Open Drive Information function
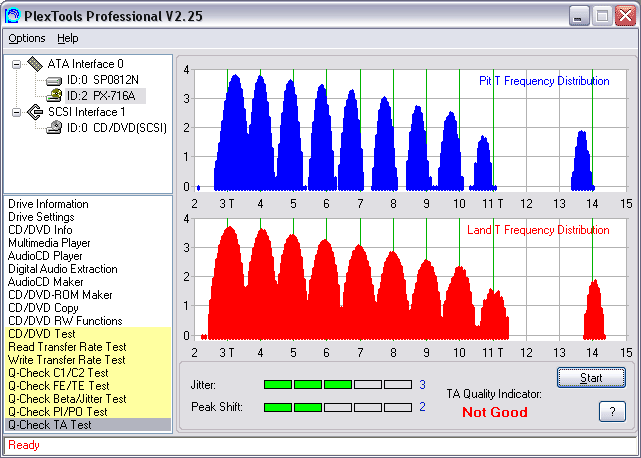 coord(48,204)
